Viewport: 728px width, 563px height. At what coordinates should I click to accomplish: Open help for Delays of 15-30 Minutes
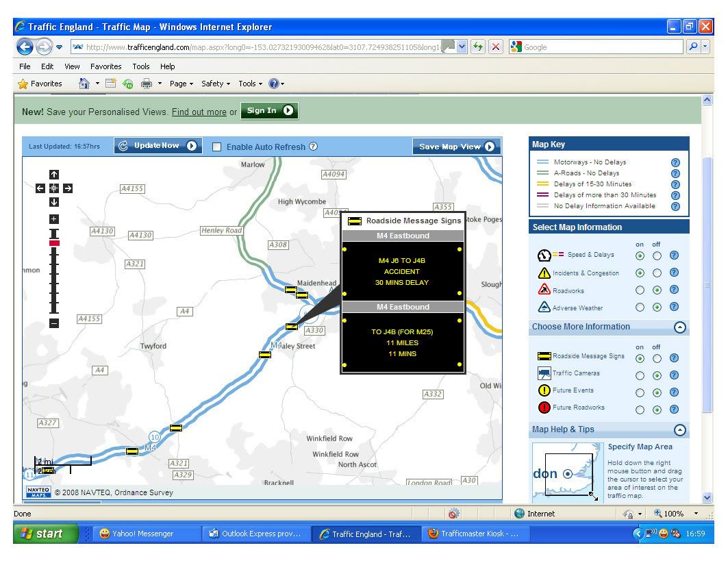(675, 185)
